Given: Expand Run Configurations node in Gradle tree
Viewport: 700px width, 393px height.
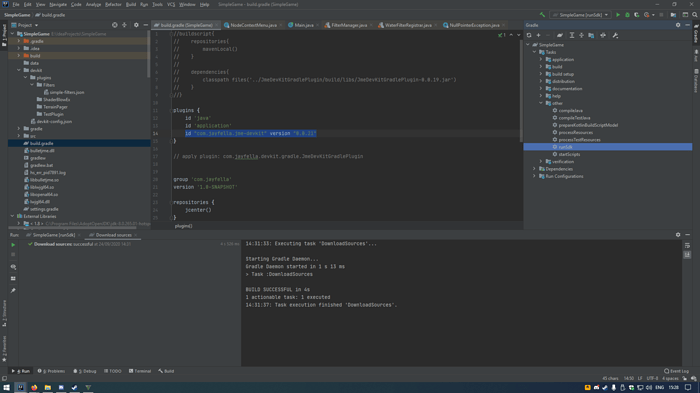Looking at the screenshot, I should [534, 176].
